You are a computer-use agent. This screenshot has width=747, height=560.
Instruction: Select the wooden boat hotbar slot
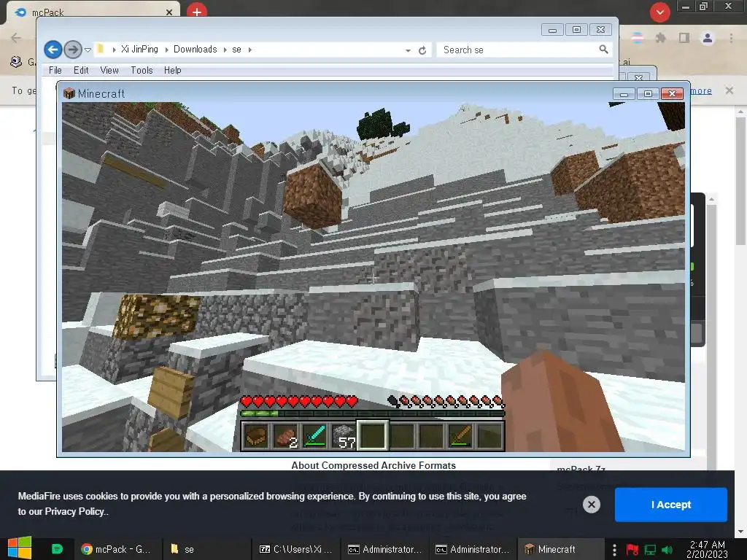click(x=256, y=436)
